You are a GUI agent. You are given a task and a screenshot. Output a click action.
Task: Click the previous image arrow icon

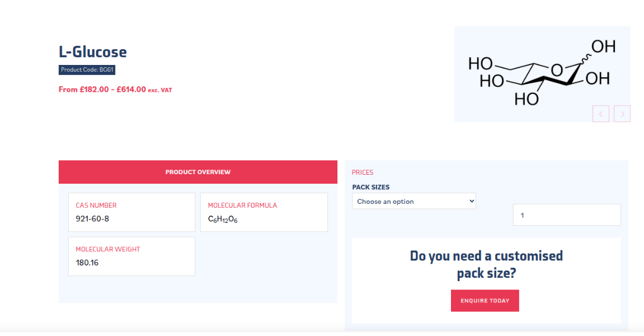tap(600, 114)
